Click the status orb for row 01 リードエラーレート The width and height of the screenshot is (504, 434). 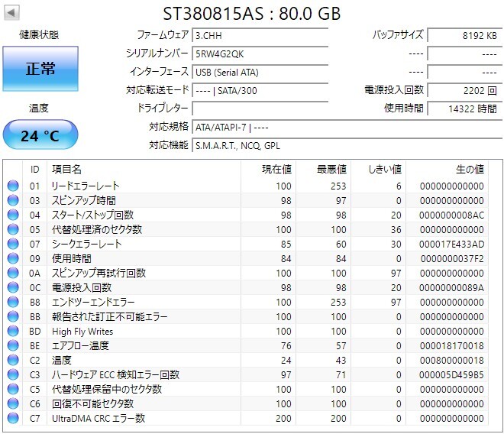click(13, 186)
